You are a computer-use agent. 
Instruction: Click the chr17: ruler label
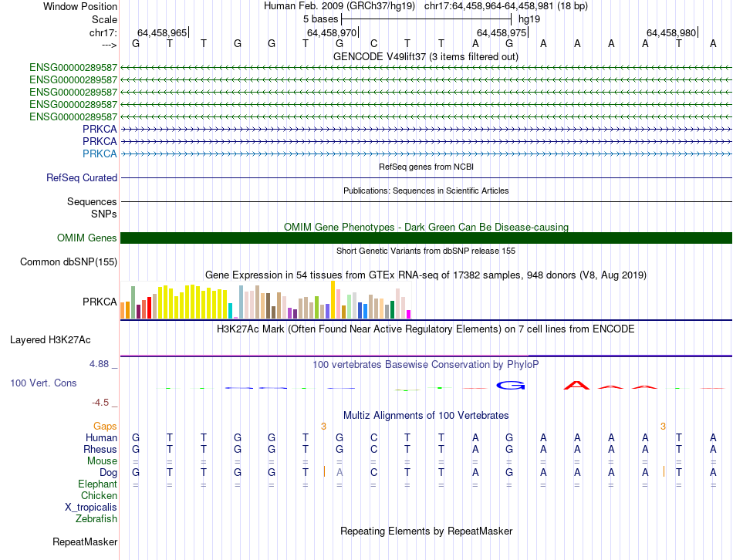tap(103, 32)
